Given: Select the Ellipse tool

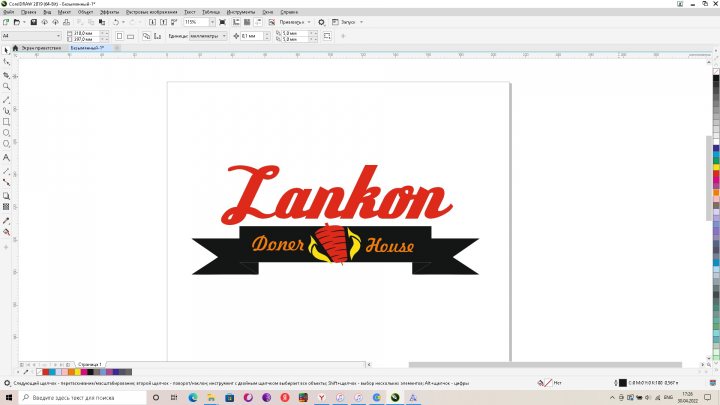Looking at the screenshot, I should pos(6,133).
